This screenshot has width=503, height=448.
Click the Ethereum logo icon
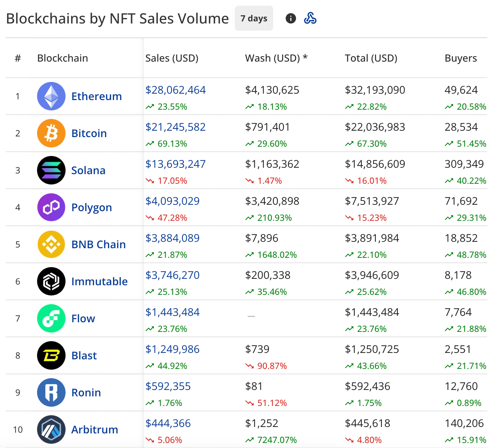51,96
